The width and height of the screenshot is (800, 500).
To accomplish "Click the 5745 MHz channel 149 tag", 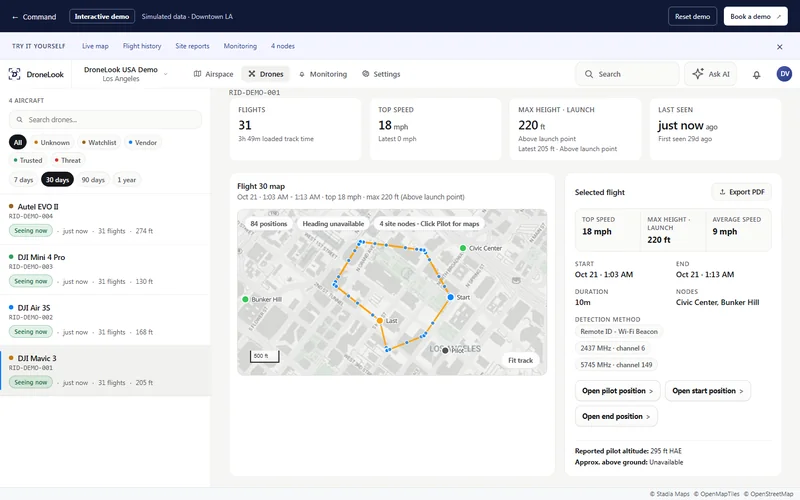I will [x=616, y=365].
